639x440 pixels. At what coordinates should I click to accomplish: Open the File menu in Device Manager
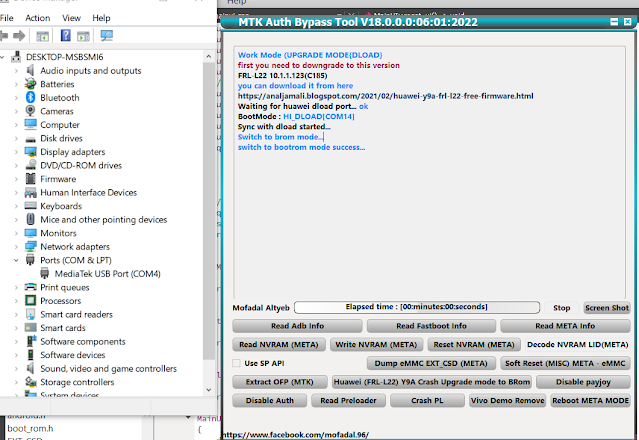[x=7, y=18]
